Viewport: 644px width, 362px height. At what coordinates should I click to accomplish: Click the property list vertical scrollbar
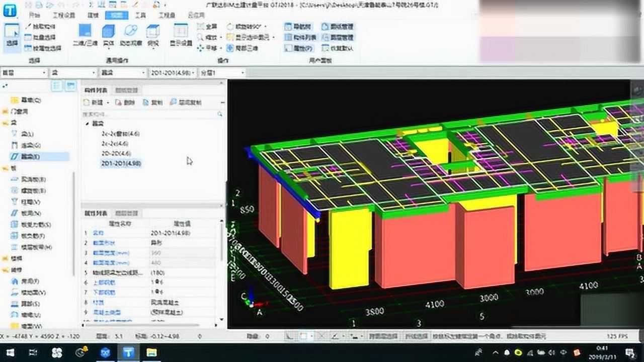(x=222, y=241)
